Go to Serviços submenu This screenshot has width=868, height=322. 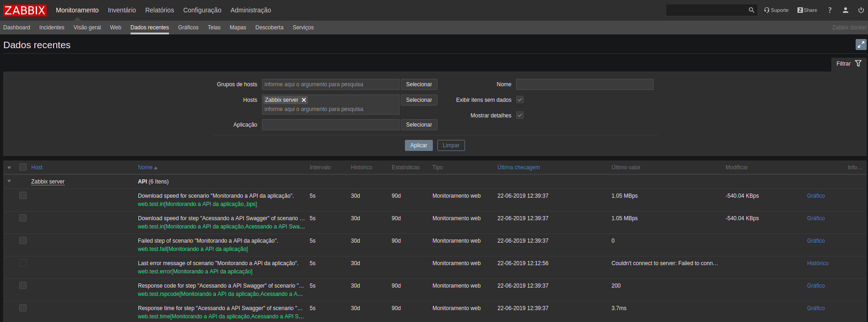pyautogui.click(x=303, y=28)
